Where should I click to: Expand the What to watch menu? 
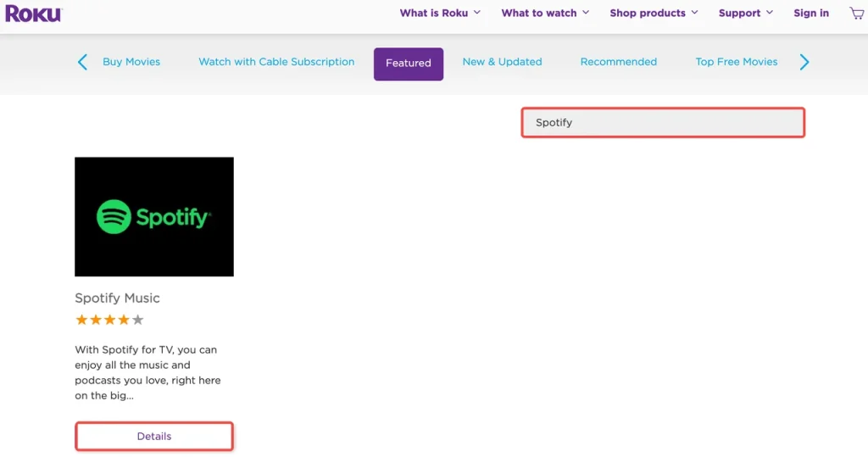545,13
